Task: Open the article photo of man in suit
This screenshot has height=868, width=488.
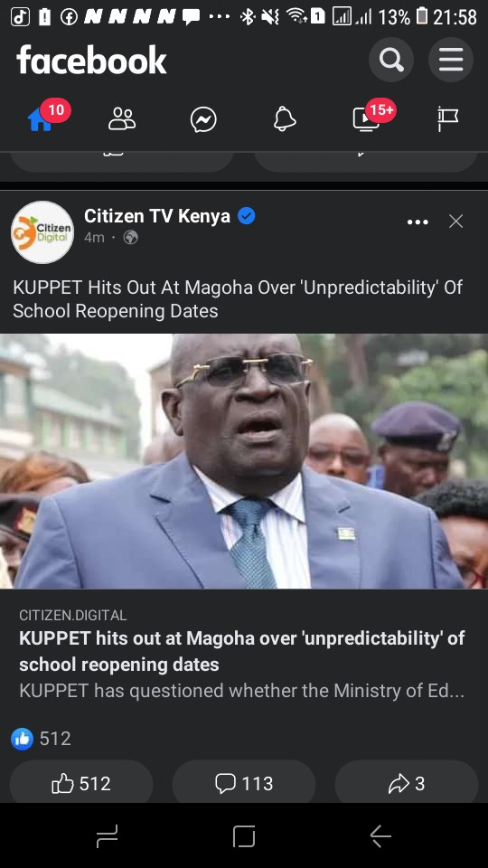Action: pyautogui.click(x=244, y=461)
